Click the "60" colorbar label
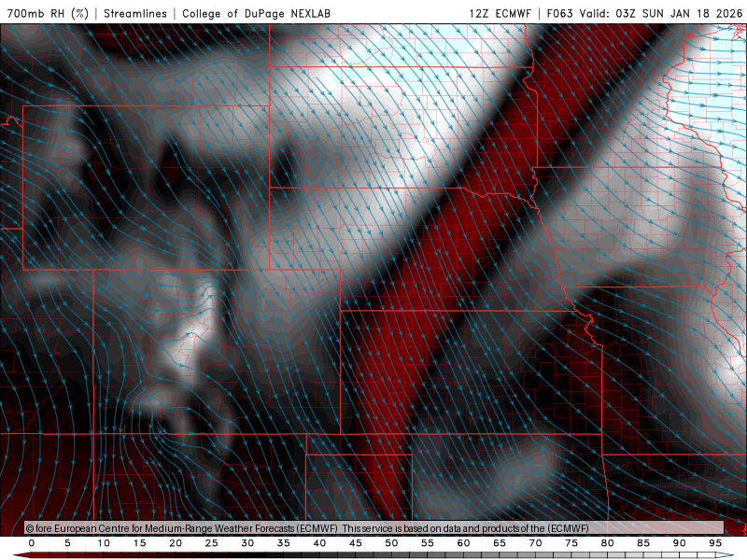This screenshot has height=560, width=747. tap(463, 543)
